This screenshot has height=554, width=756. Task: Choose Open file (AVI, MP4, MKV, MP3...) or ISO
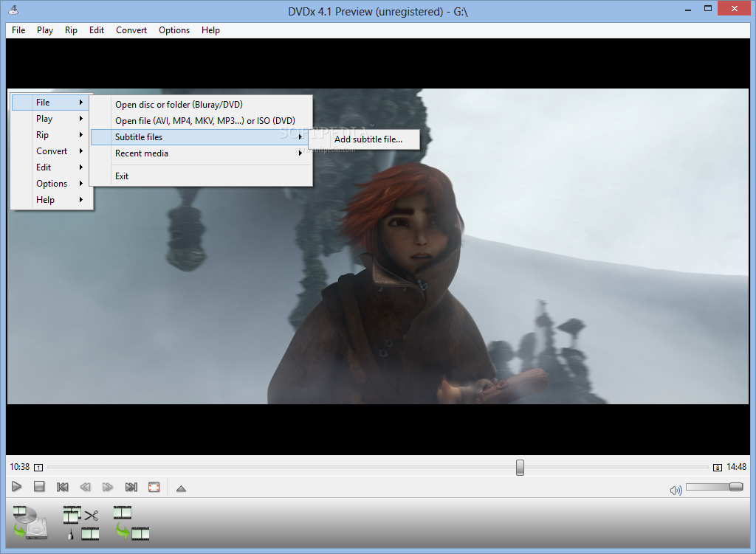[x=201, y=121]
